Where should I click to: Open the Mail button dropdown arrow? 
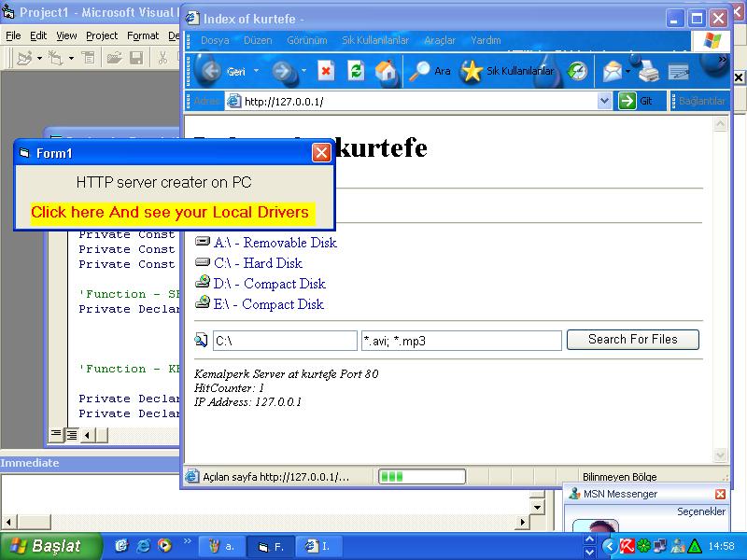click(628, 71)
